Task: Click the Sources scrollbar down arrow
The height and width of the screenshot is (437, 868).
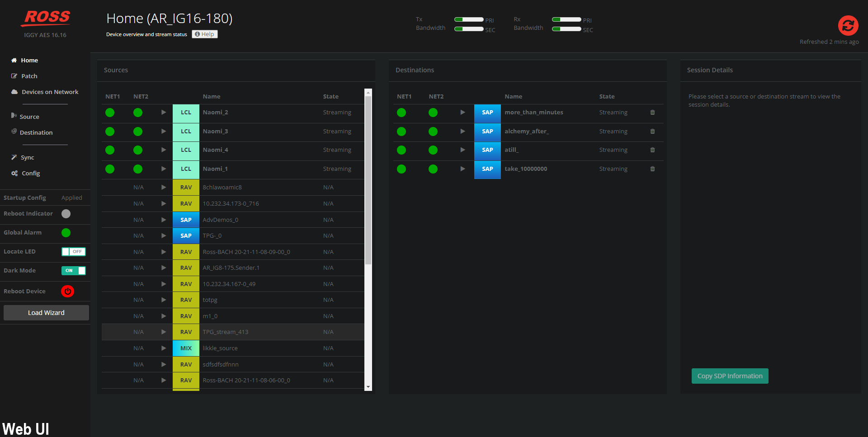Action: click(x=368, y=387)
